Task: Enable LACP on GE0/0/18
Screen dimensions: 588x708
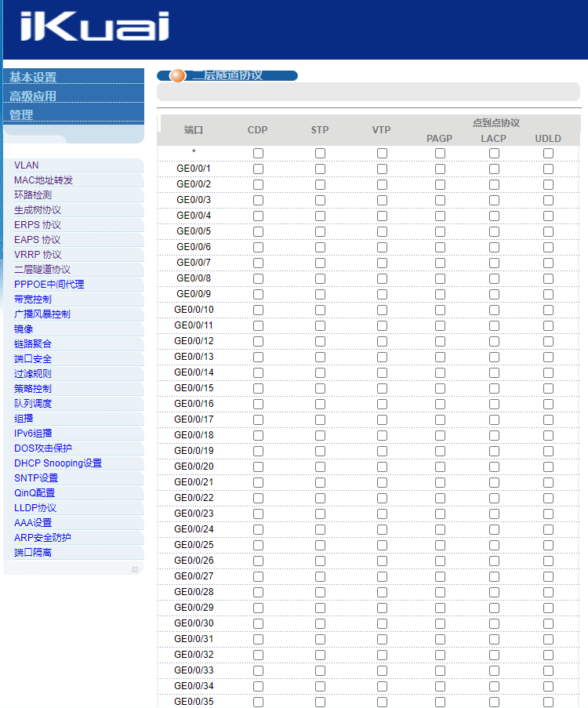Action: [495, 435]
